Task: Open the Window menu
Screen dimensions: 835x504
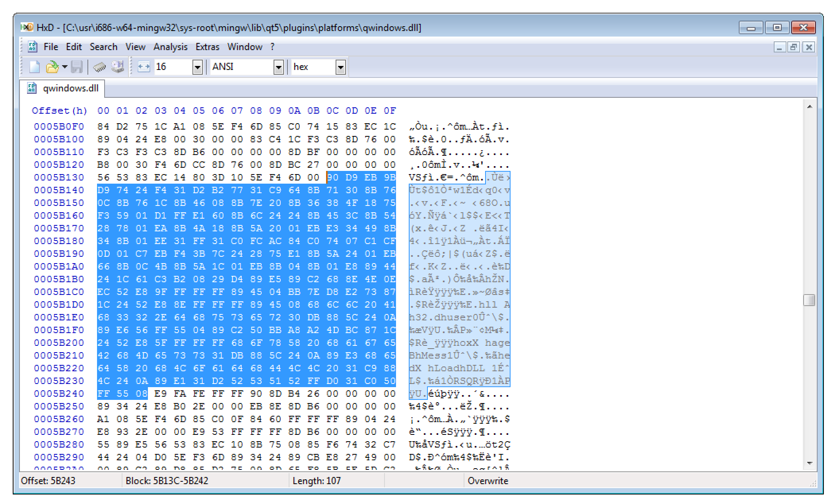Action: pos(245,47)
